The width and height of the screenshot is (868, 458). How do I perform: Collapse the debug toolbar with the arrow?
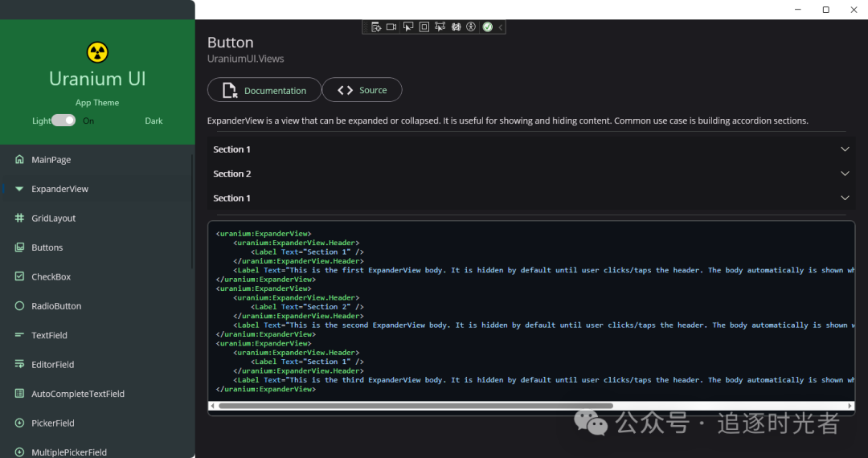point(501,27)
